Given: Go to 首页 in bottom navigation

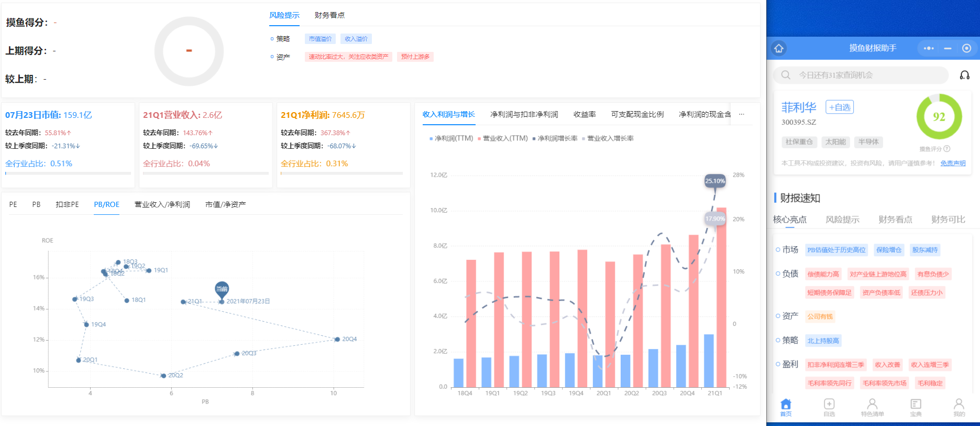Looking at the screenshot, I should tap(786, 407).
